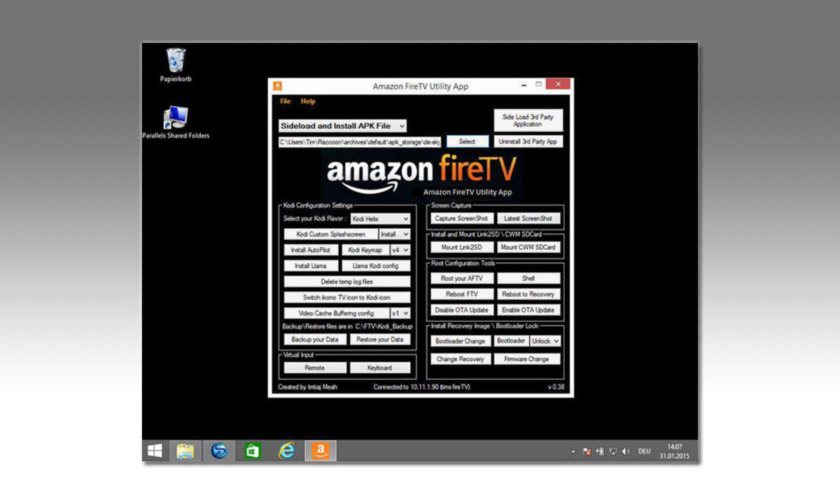Click the battery power tray icon

pos(600,452)
